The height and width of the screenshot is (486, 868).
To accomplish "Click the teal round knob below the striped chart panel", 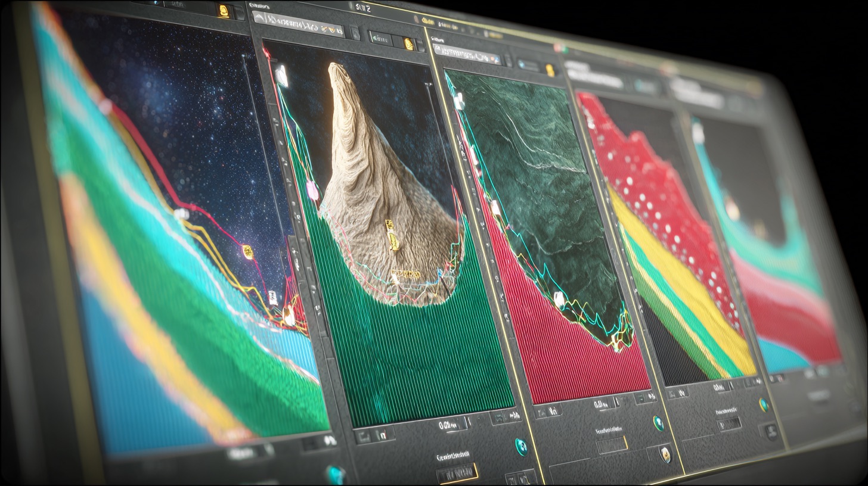I will click(764, 406).
